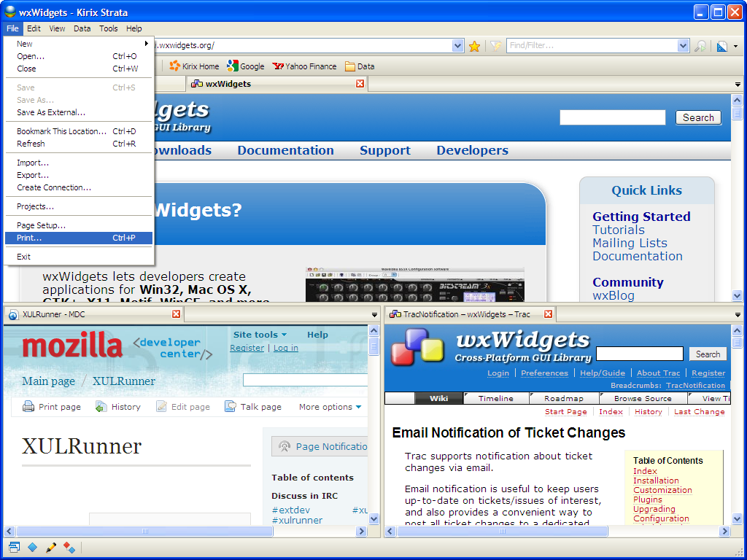This screenshot has width=747, height=560.
Task: Click the Edit page icon on Mozilla page
Action: click(161, 407)
